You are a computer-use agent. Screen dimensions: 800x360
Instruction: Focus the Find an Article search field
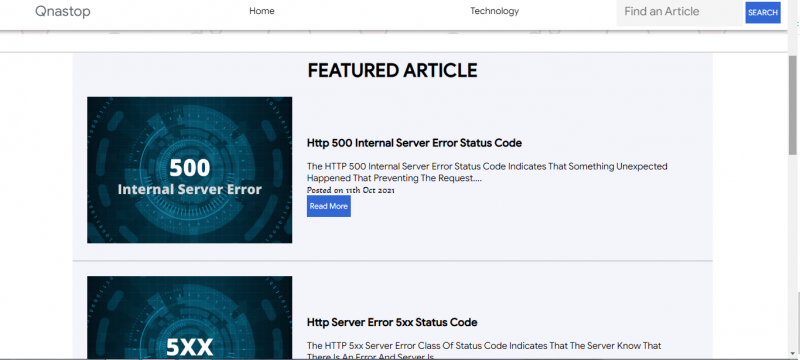pyautogui.click(x=680, y=12)
